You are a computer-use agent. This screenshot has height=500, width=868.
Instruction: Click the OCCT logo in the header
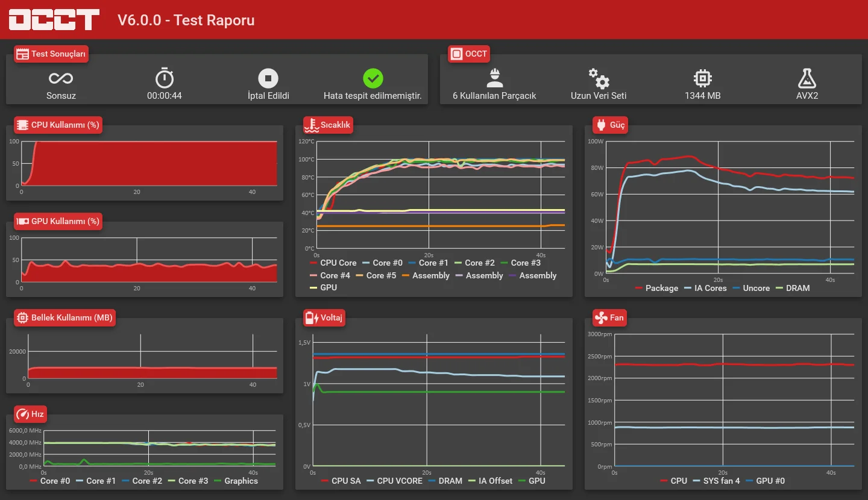(x=54, y=20)
